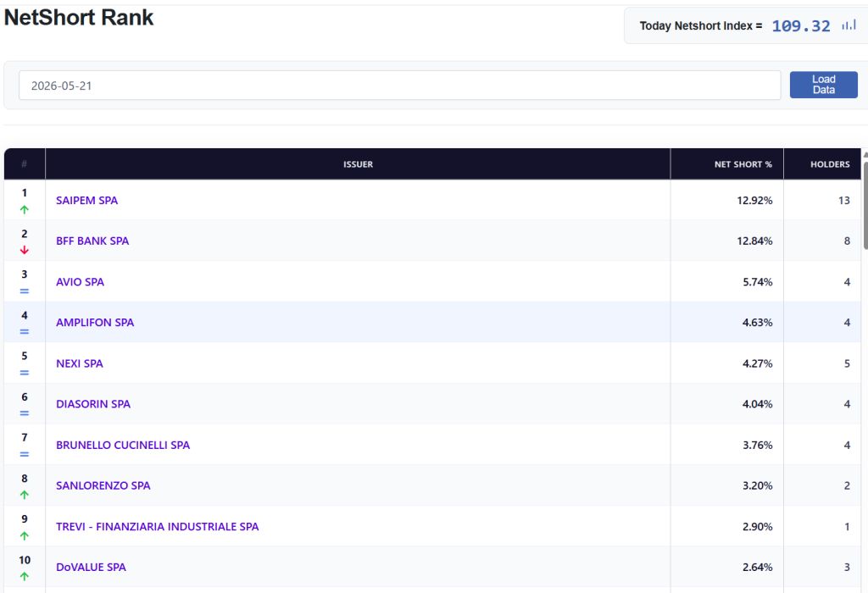The image size is (868, 593).
Task: Click the table's vertical scrollbar thumb
Action: (865, 206)
